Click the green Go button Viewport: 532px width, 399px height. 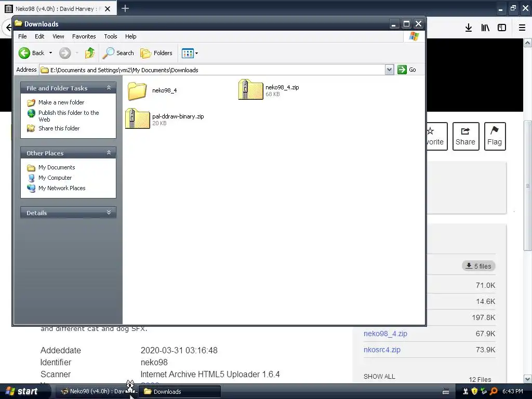pyautogui.click(x=407, y=70)
